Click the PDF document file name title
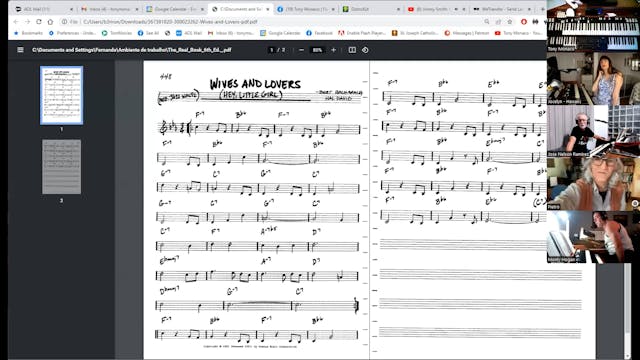 coord(131,50)
